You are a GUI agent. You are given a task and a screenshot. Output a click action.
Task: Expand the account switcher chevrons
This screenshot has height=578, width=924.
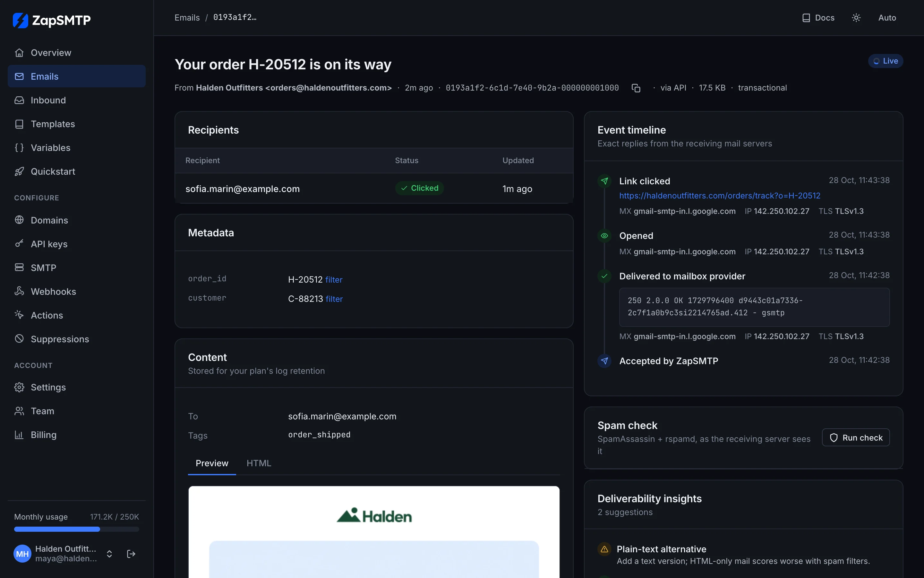click(109, 554)
